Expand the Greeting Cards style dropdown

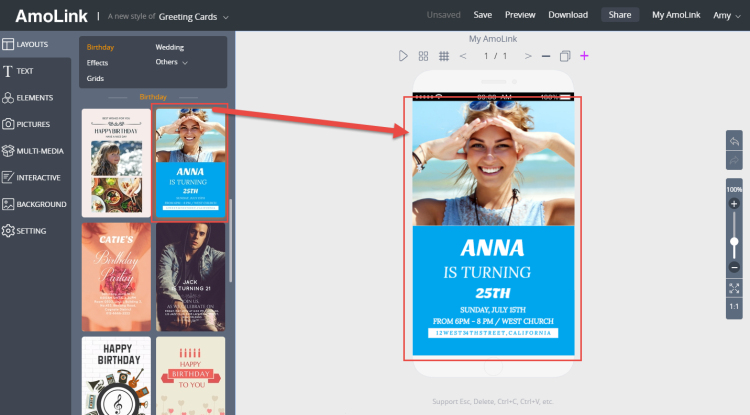(x=194, y=17)
